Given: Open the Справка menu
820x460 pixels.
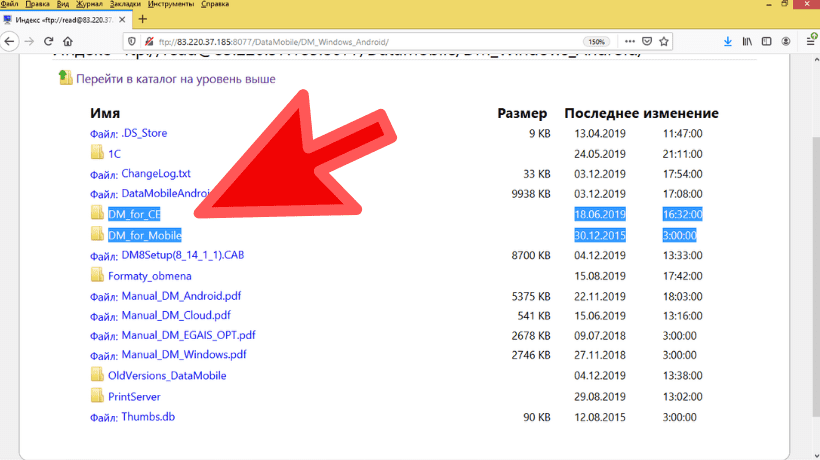Looking at the screenshot, I should 215,4.
